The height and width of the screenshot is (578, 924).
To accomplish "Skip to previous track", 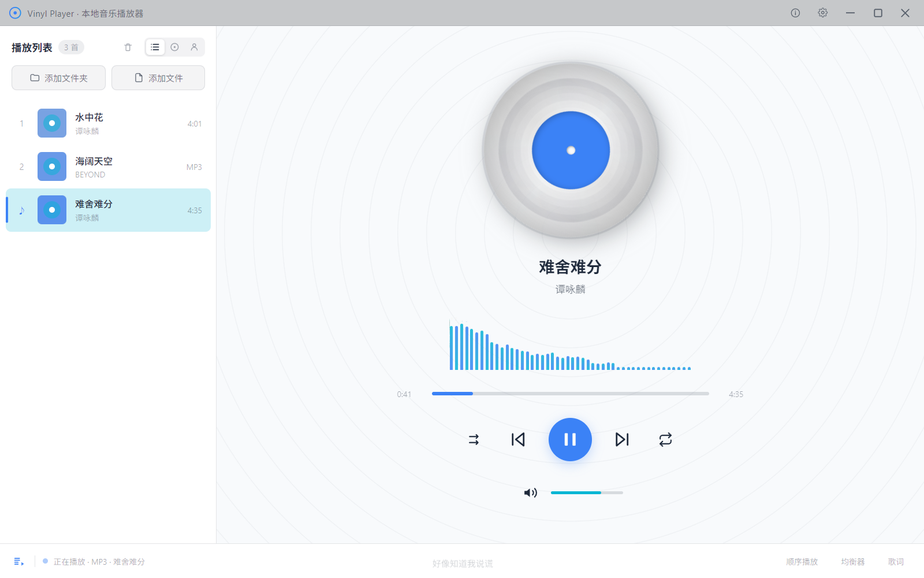I will coord(518,439).
